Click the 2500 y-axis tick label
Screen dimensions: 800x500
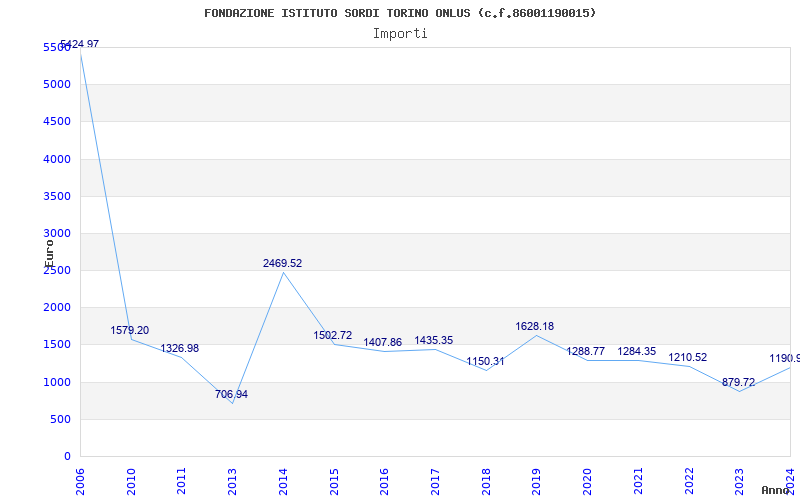57,271
